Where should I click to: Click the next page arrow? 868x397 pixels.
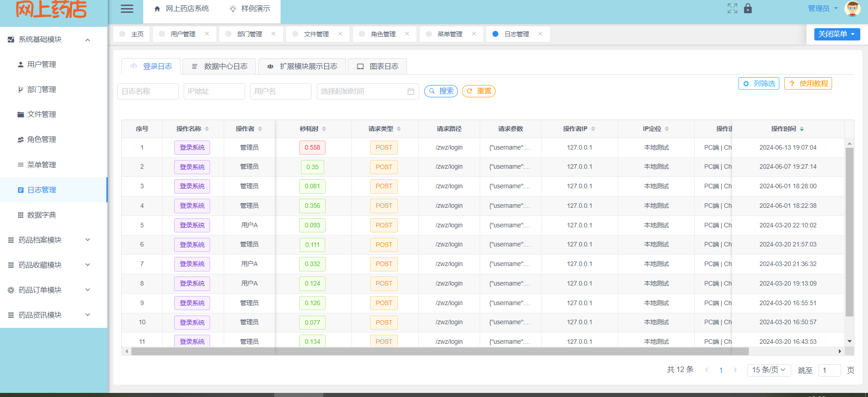tap(735, 370)
